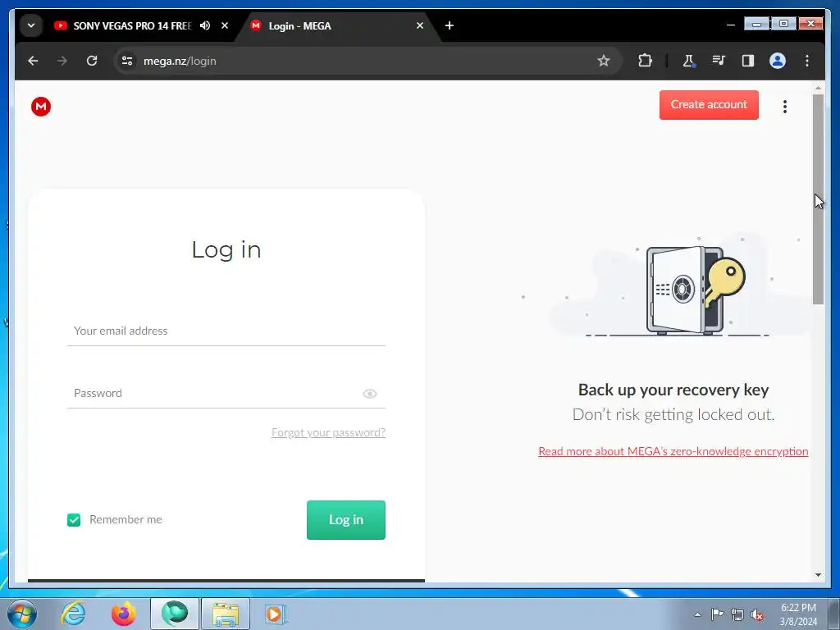The width and height of the screenshot is (840, 630).
Task: Open the media player taskbar icon
Action: [276, 614]
